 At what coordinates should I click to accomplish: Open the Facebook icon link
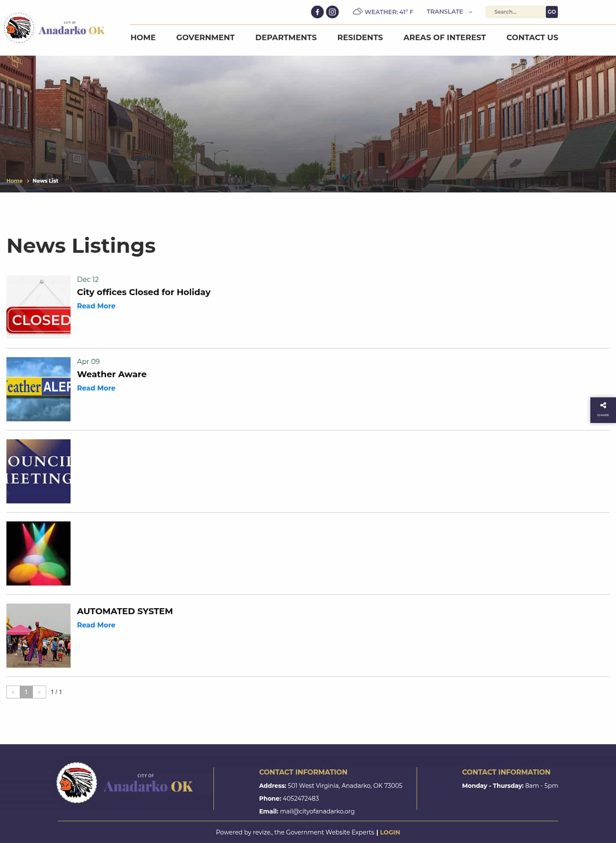pyautogui.click(x=317, y=12)
